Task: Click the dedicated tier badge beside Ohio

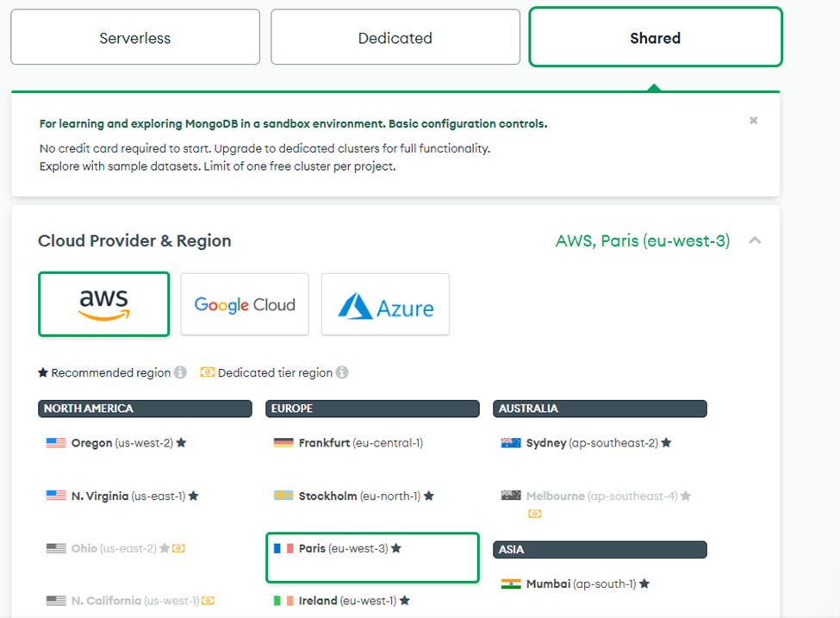Action: click(x=179, y=548)
